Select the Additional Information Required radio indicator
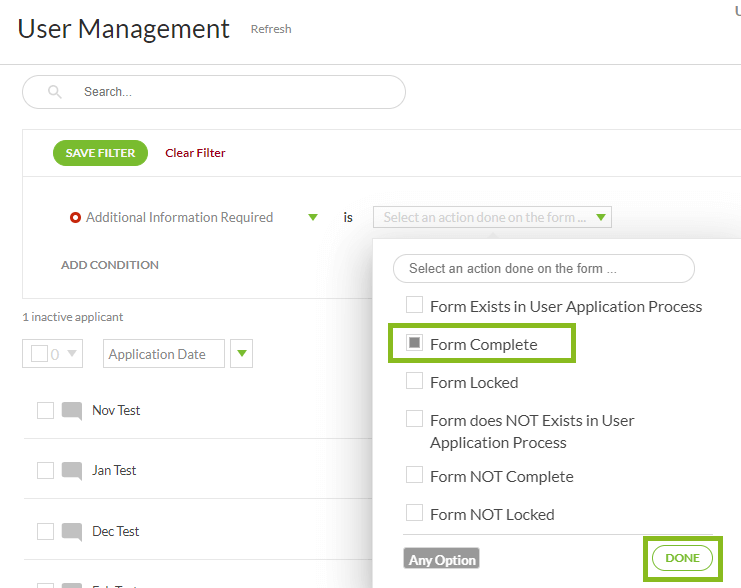This screenshot has width=741, height=588. click(x=75, y=218)
